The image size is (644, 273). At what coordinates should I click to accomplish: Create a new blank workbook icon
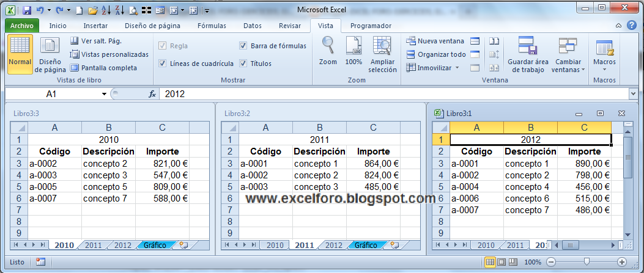[80, 10]
